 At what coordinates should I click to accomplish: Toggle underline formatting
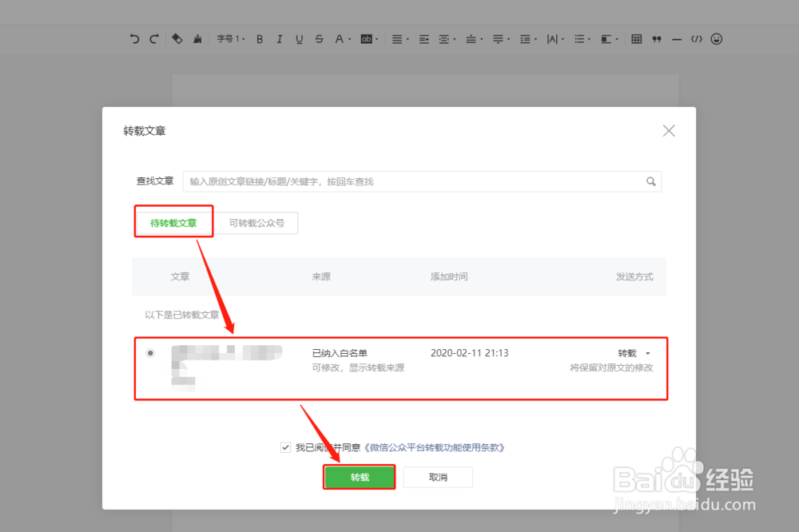(299, 39)
